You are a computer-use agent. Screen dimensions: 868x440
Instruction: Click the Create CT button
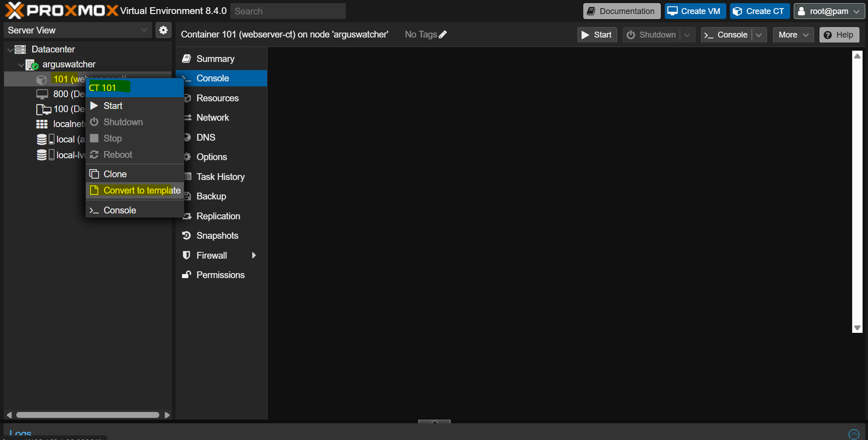tap(760, 11)
